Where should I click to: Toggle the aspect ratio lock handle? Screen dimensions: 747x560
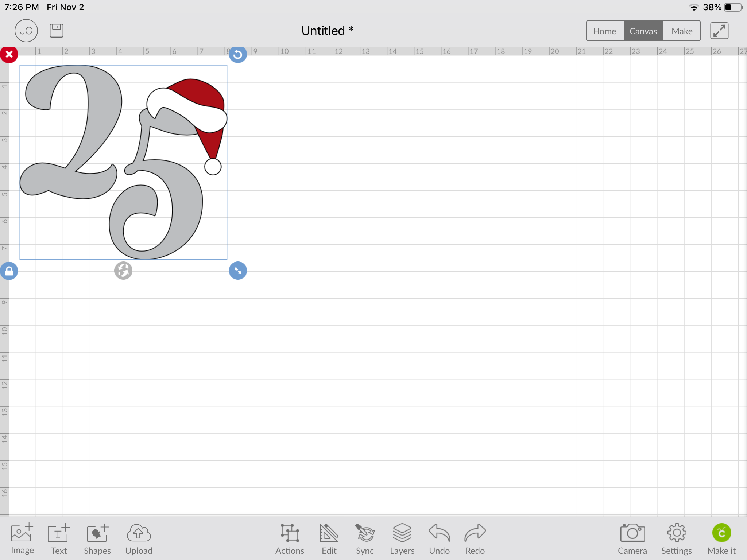9,271
